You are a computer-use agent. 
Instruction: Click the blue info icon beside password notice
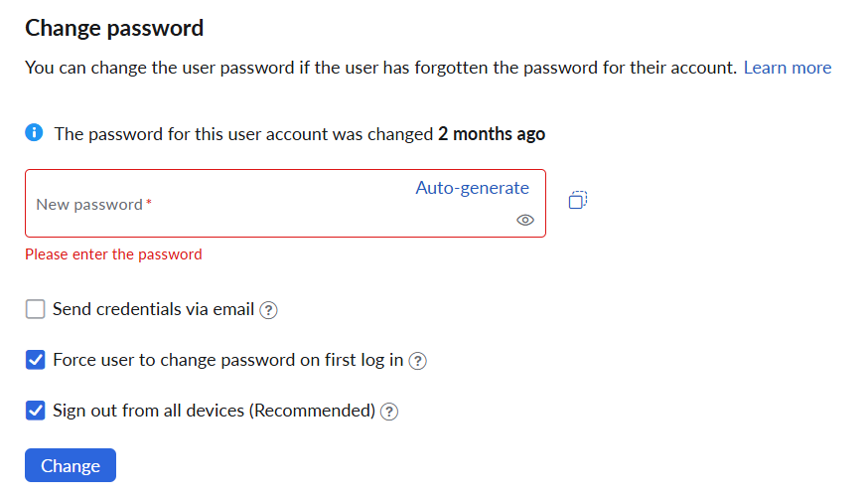coord(34,132)
